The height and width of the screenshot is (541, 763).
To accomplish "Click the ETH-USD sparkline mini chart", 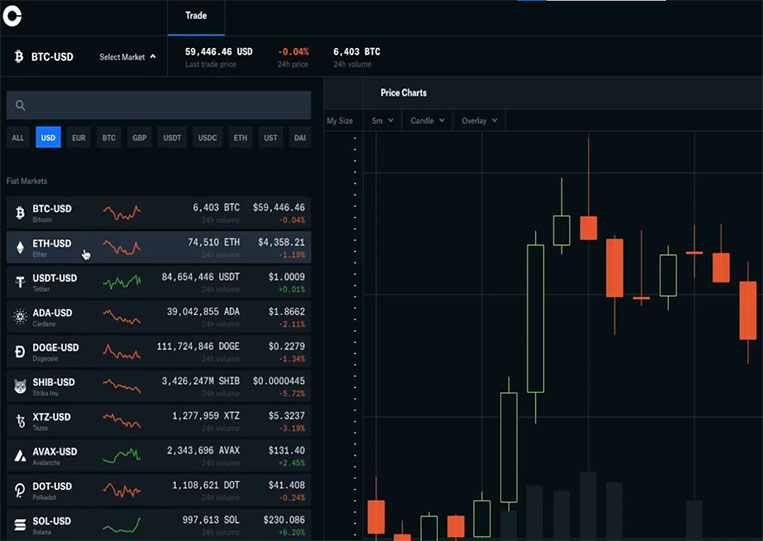I will pyautogui.click(x=122, y=248).
